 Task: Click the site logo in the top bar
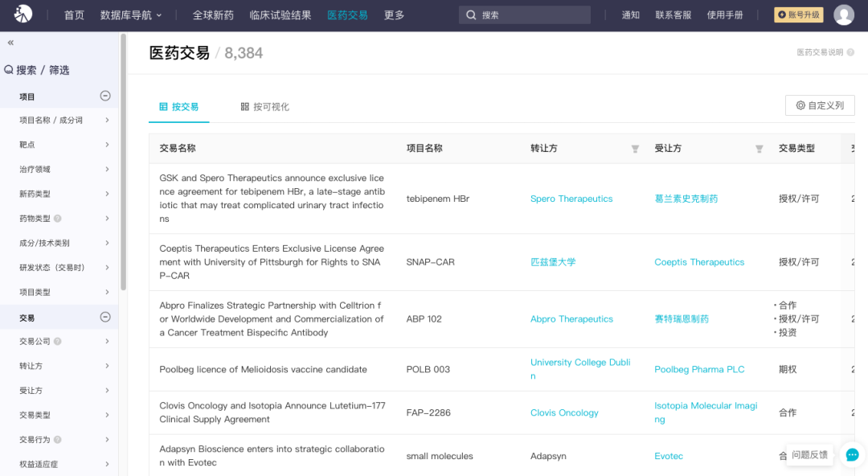23,14
